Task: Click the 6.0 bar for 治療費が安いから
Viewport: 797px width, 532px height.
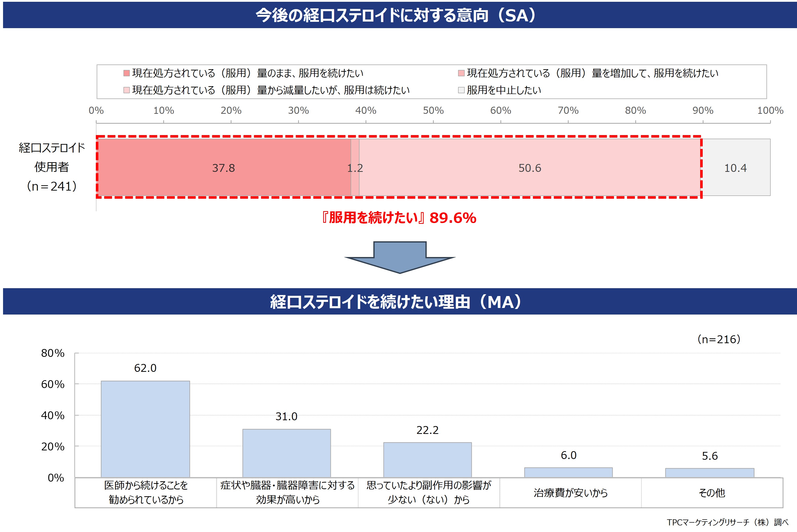Action: coord(568,472)
